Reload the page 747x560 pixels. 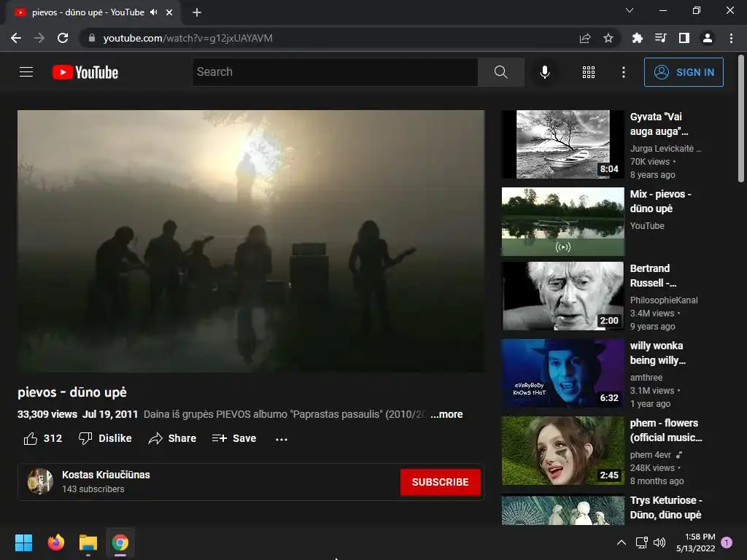click(x=63, y=38)
